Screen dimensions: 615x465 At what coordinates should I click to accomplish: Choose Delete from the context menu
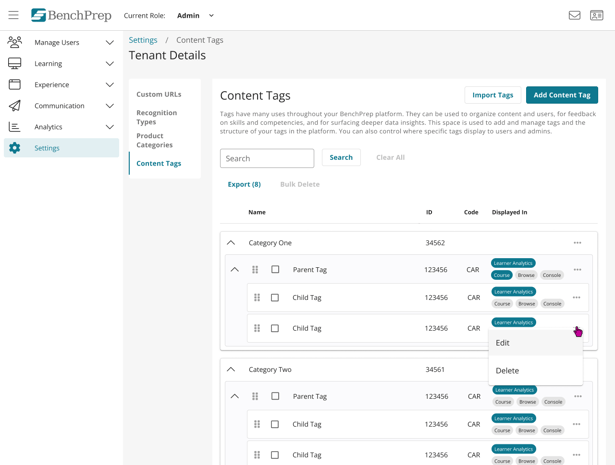[507, 370]
